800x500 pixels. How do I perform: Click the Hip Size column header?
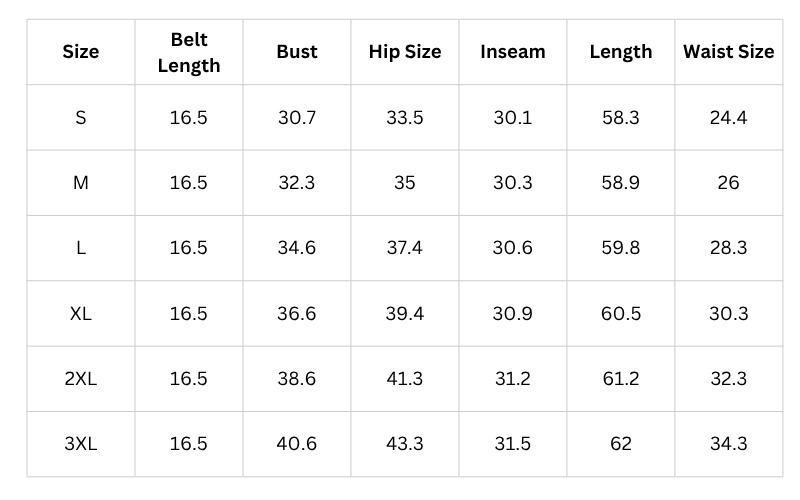[x=404, y=52]
